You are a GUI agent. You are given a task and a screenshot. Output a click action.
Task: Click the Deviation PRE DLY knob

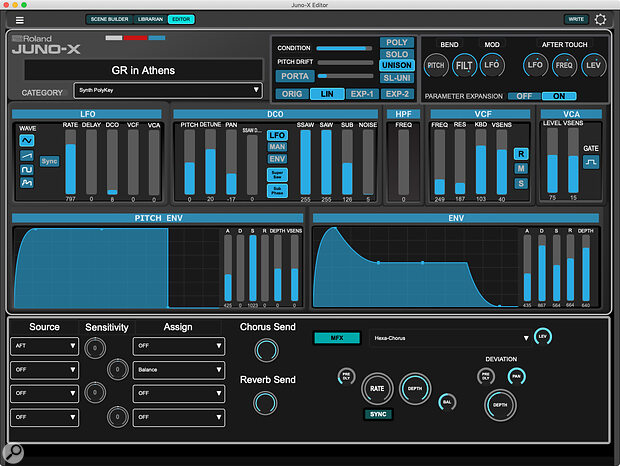[x=486, y=376]
